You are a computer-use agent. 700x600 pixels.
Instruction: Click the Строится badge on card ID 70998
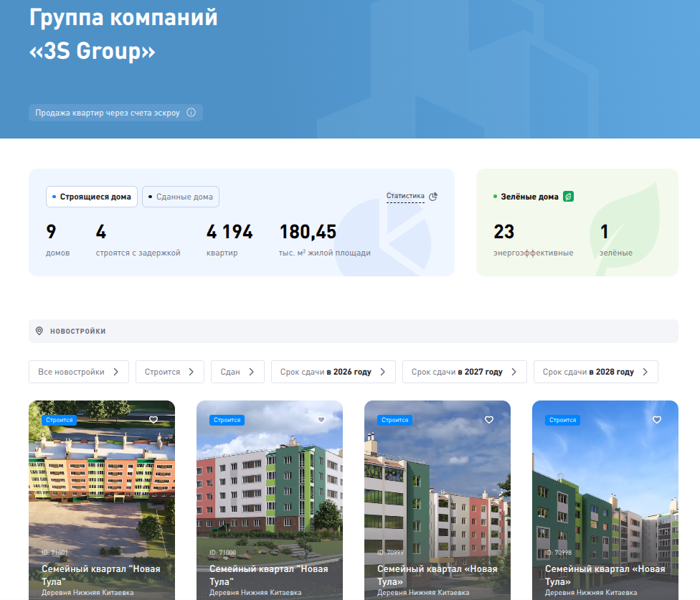(562, 420)
